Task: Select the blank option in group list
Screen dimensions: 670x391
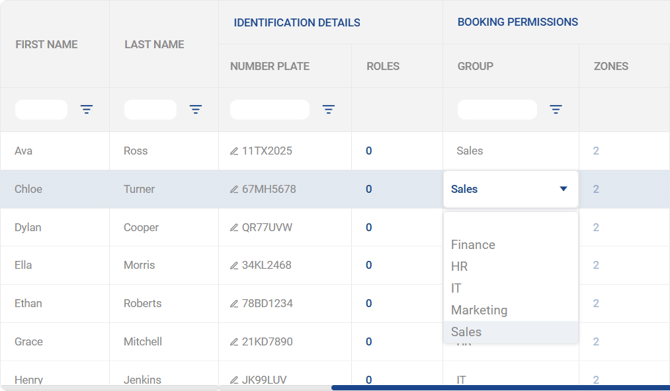Action: [x=511, y=223]
